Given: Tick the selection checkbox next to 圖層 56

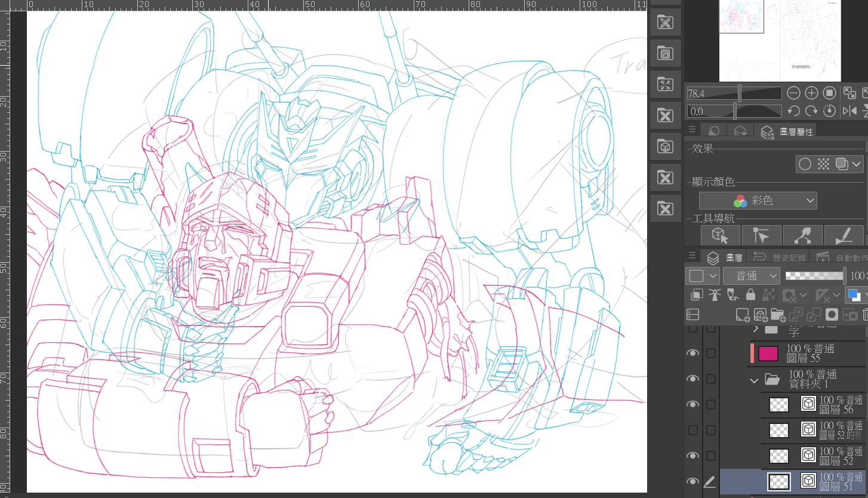Looking at the screenshot, I should coord(710,404).
